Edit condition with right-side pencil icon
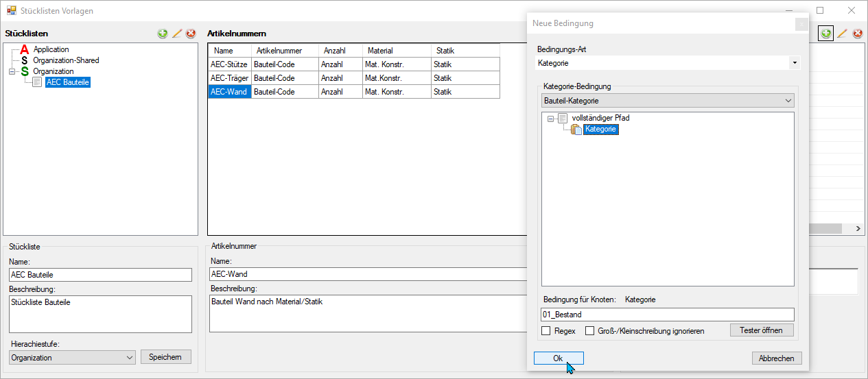 842,34
